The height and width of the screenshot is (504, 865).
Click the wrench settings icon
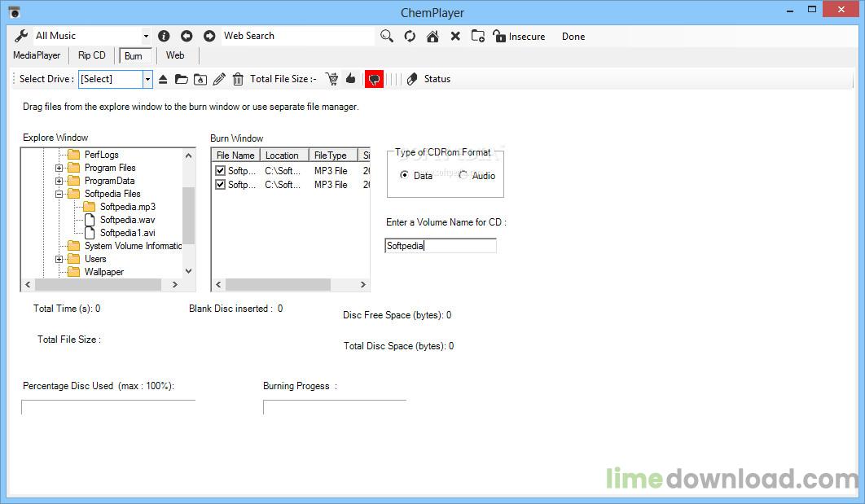coord(22,36)
